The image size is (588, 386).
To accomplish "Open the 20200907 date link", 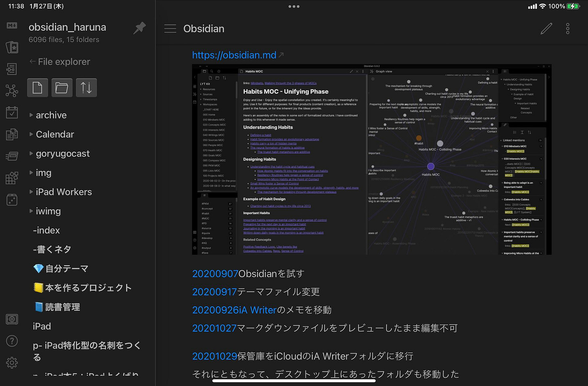I will point(215,274).
